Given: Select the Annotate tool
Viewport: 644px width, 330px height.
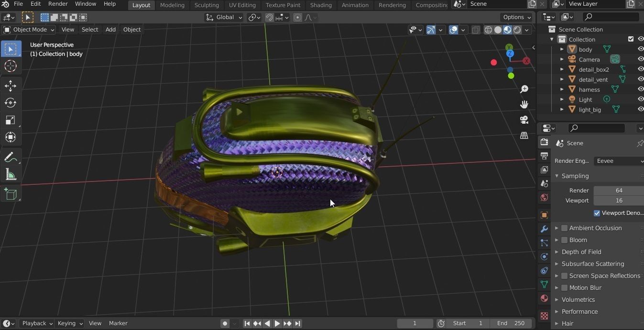Looking at the screenshot, I should pyautogui.click(x=11, y=157).
